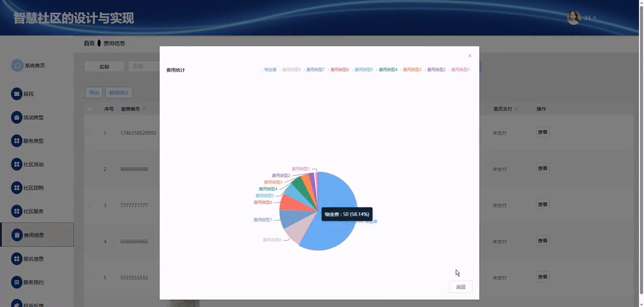Image resolution: width=644 pixels, height=307 pixels.
Task: Open 报名信息 menu item
Action: [x=33, y=259]
